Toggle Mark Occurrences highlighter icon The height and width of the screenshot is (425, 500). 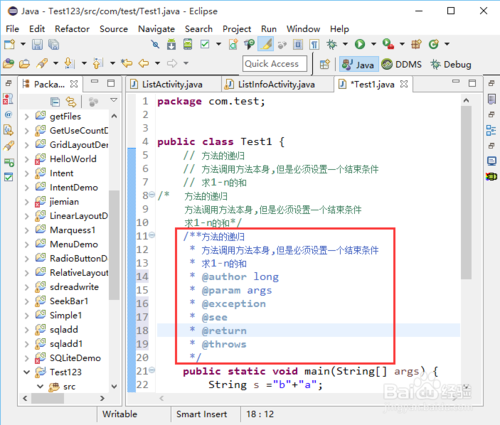pyautogui.click(x=266, y=44)
